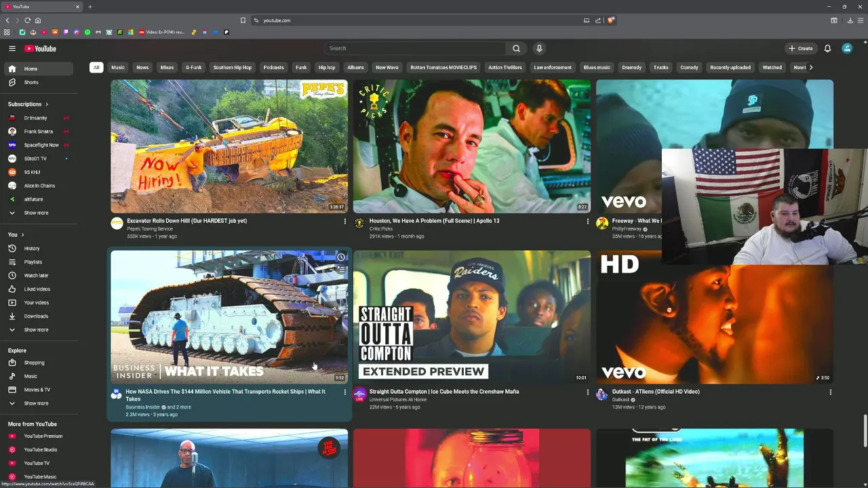Open the How NASA Drives video title link

pos(225,395)
